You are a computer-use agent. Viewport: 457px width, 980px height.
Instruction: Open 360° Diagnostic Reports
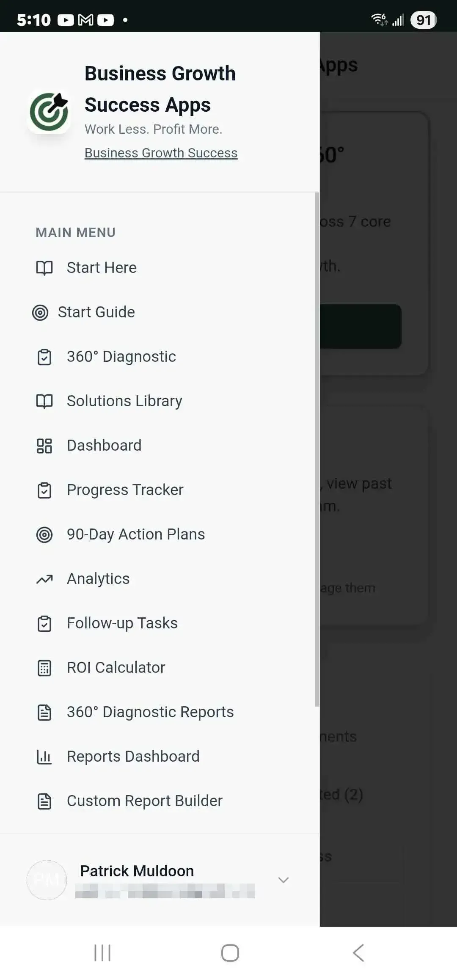pyautogui.click(x=150, y=712)
